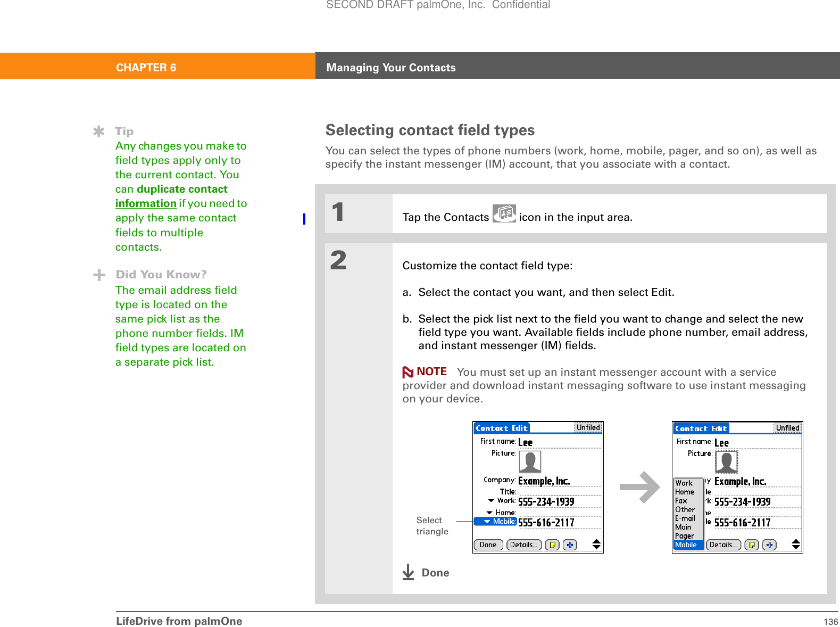The image size is (840, 627).
Task: Select E-mail in the field type list
Action: coord(688,518)
